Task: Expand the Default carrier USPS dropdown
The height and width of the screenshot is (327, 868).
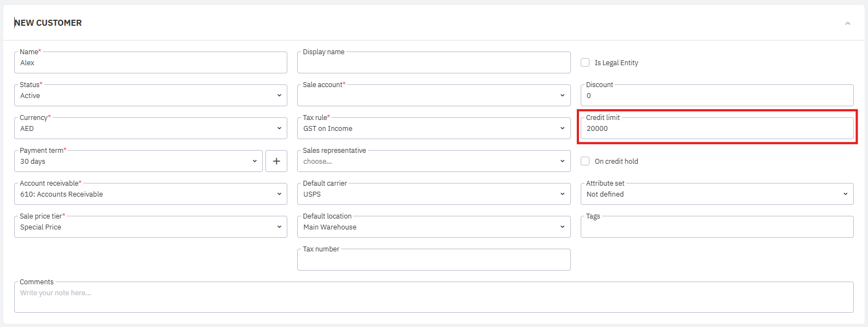Action: [433, 194]
